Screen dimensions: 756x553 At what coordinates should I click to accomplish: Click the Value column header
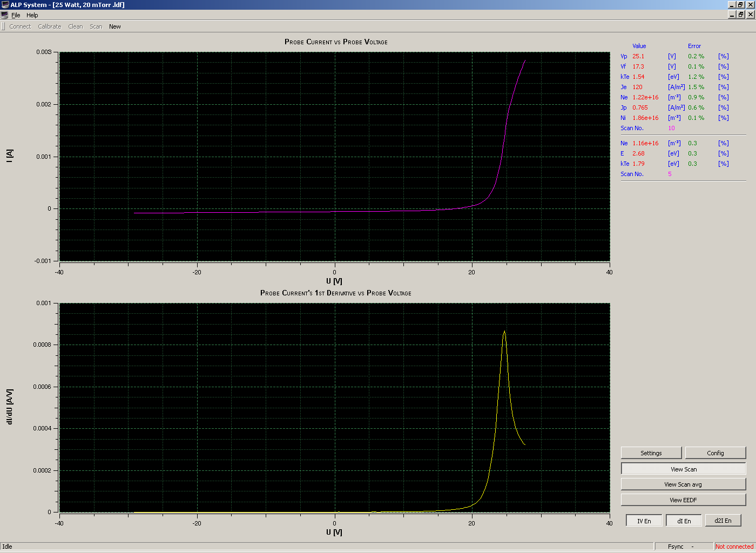[x=639, y=46]
